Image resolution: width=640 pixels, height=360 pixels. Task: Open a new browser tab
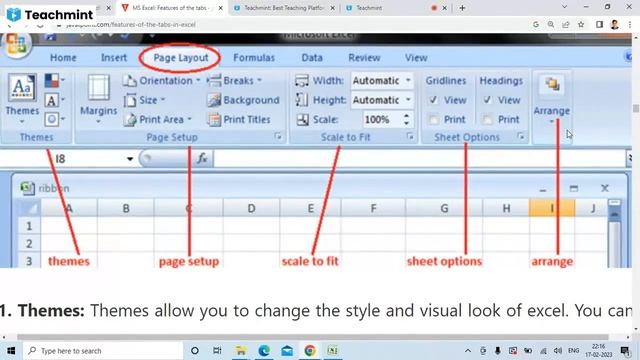(x=462, y=8)
